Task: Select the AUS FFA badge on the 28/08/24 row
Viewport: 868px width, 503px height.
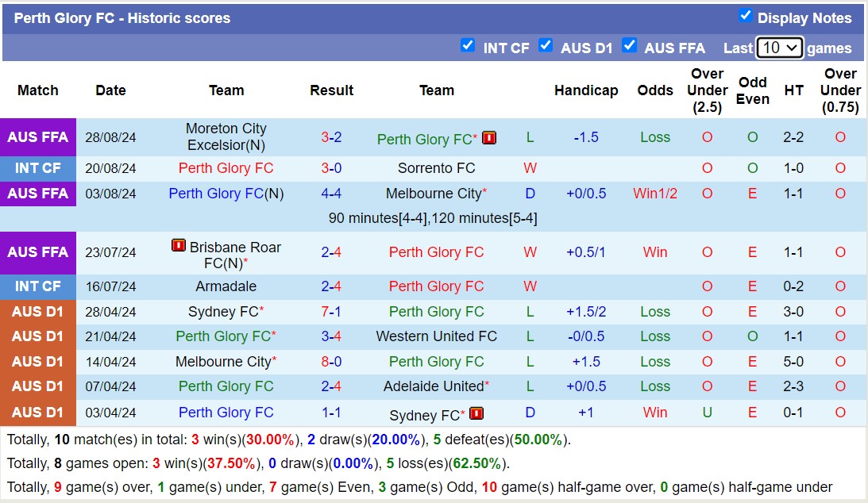Action: tap(38, 137)
